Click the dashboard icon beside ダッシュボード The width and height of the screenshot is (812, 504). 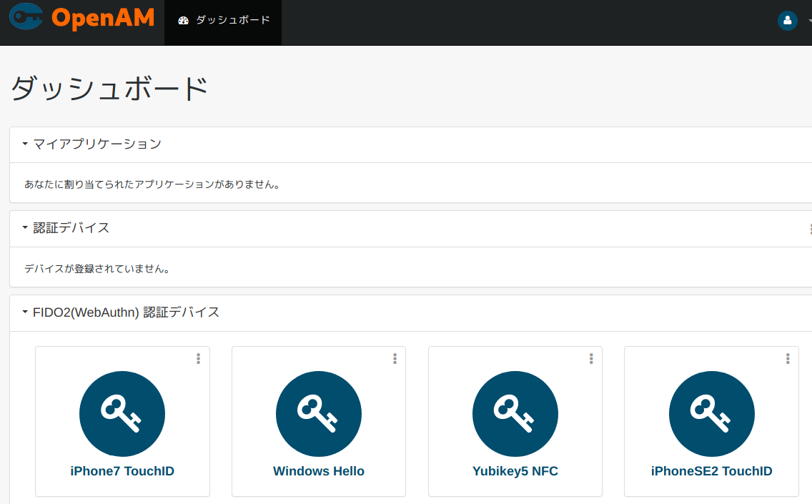pyautogui.click(x=183, y=21)
